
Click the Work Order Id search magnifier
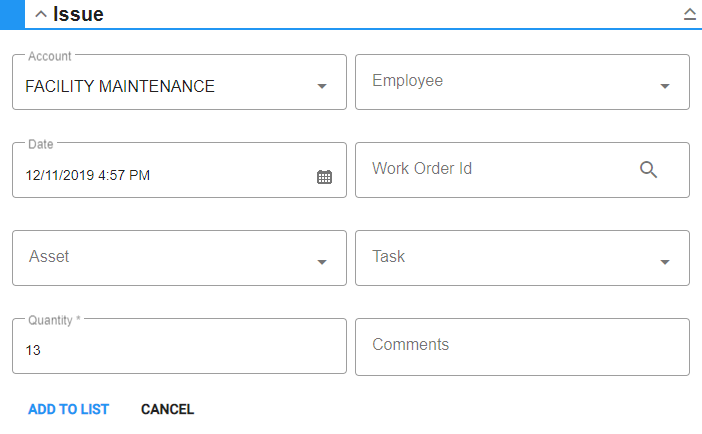pyautogui.click(x=648, y=170)
